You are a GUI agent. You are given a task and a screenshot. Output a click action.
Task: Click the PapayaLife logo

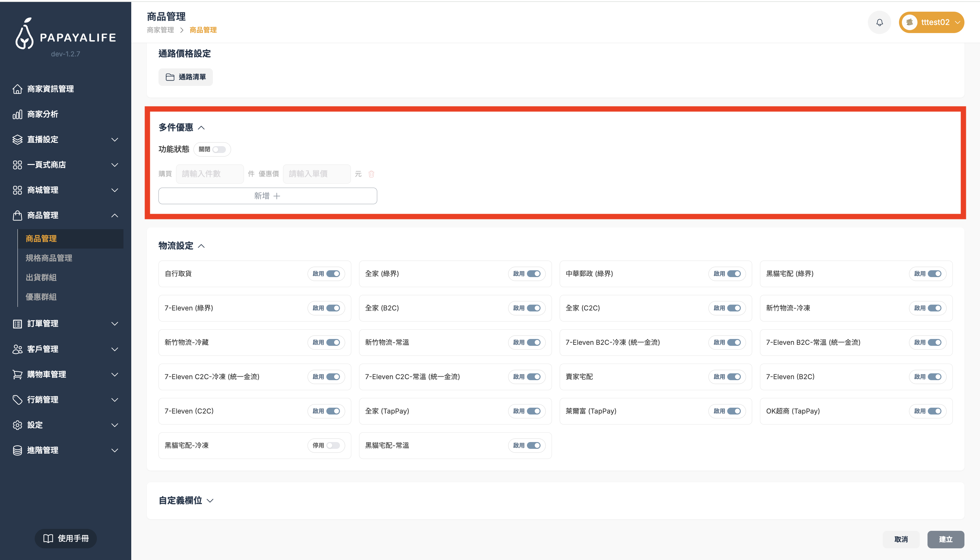[x=65, y=35]
